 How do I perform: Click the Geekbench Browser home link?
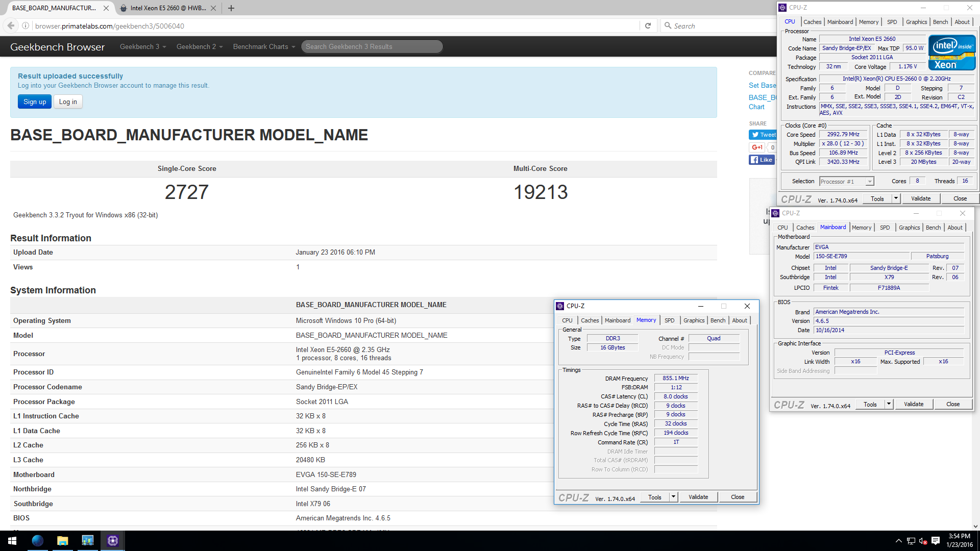[57, 47]
